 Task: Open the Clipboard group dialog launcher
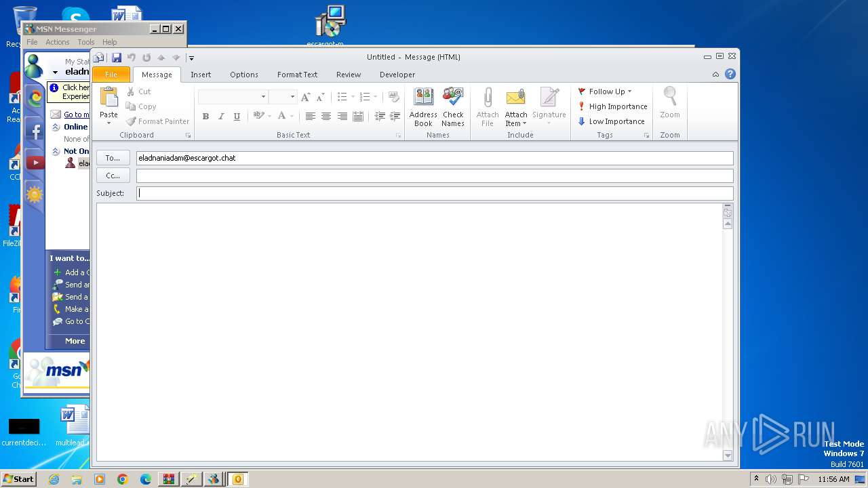(x=188, y=136)
